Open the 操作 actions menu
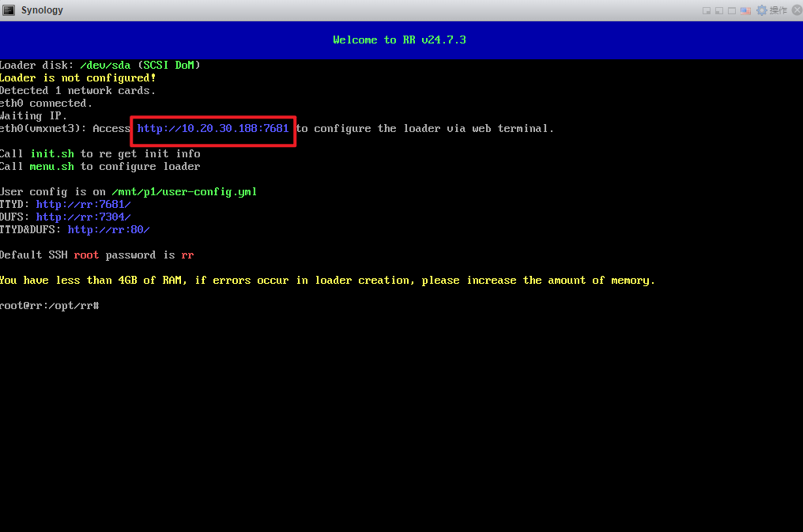This screenshot has height=532, width=803. [778, 10]
